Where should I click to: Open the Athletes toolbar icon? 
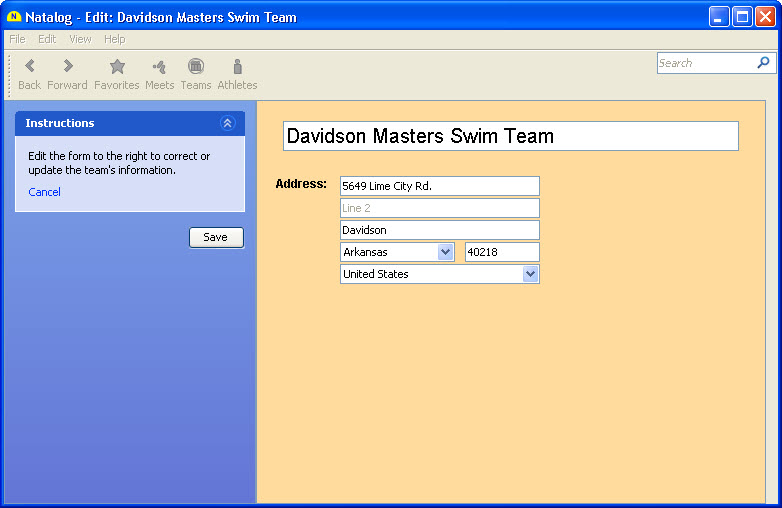click(237, 67)
